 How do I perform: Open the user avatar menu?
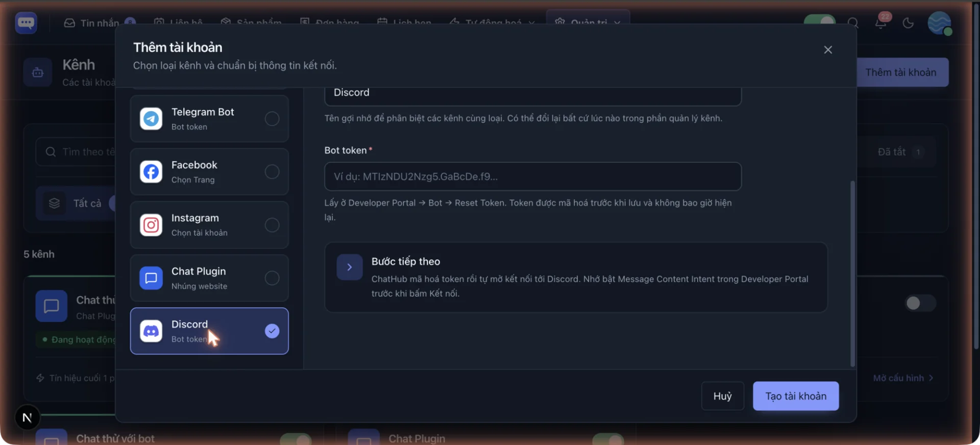pyautogui.click(x=940, y=23)
